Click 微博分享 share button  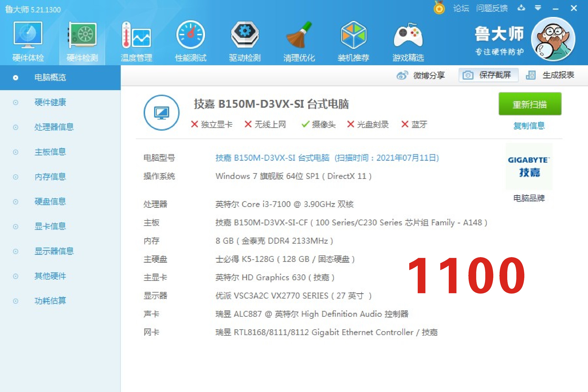tap(421, 75)
